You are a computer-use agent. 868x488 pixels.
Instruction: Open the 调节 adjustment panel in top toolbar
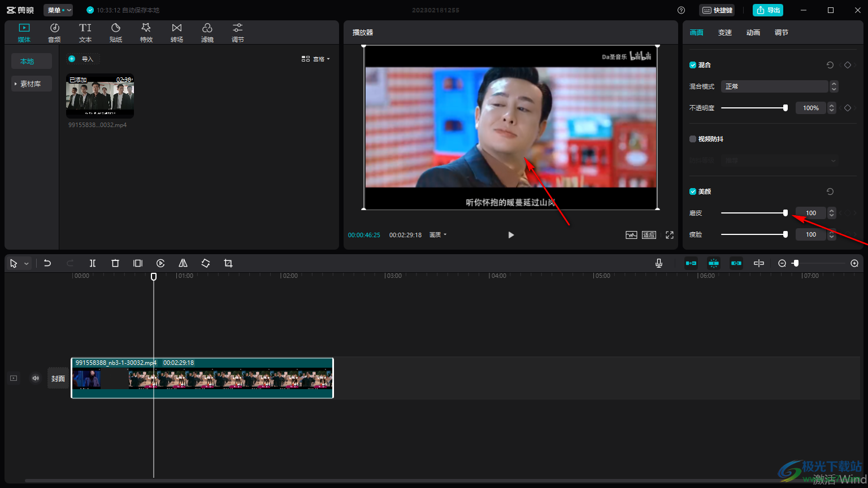coord(238,33)
